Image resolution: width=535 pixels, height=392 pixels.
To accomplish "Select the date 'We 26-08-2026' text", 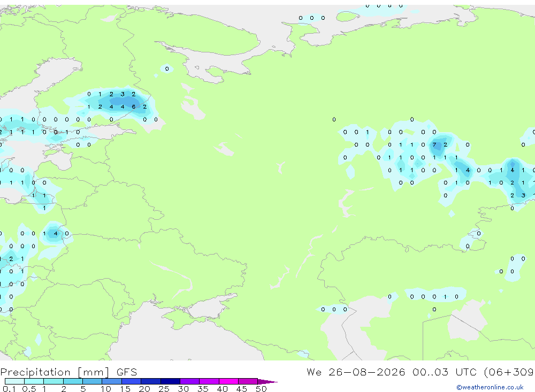I will click(x=356, y=372).
